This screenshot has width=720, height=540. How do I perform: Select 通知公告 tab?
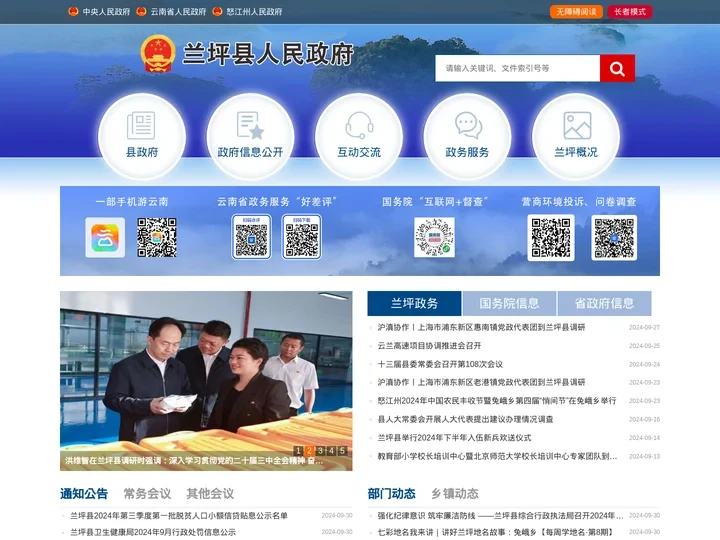[84, 494]
